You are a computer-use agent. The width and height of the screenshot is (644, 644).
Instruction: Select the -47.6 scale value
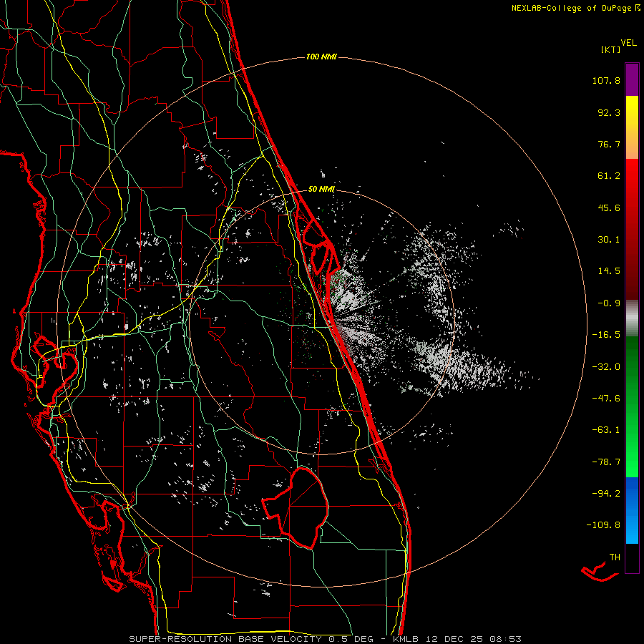[x=606, y=399]
